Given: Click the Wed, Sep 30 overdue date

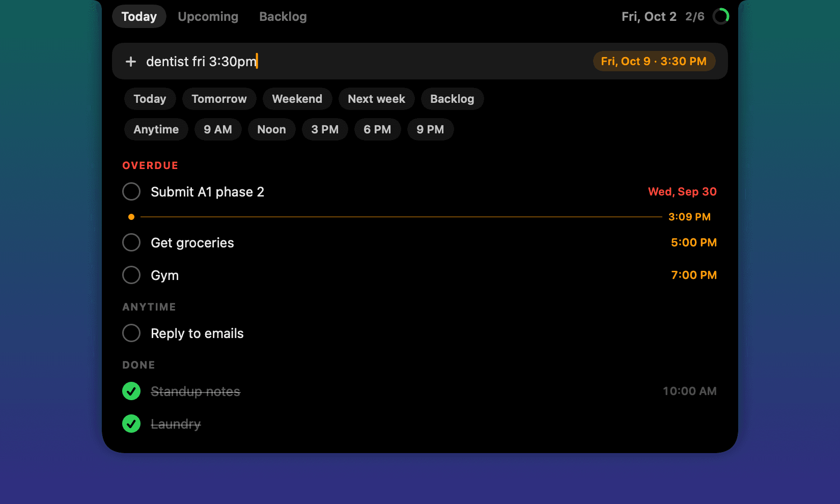Looking at the screenshot, I should [x=682, y=191].
